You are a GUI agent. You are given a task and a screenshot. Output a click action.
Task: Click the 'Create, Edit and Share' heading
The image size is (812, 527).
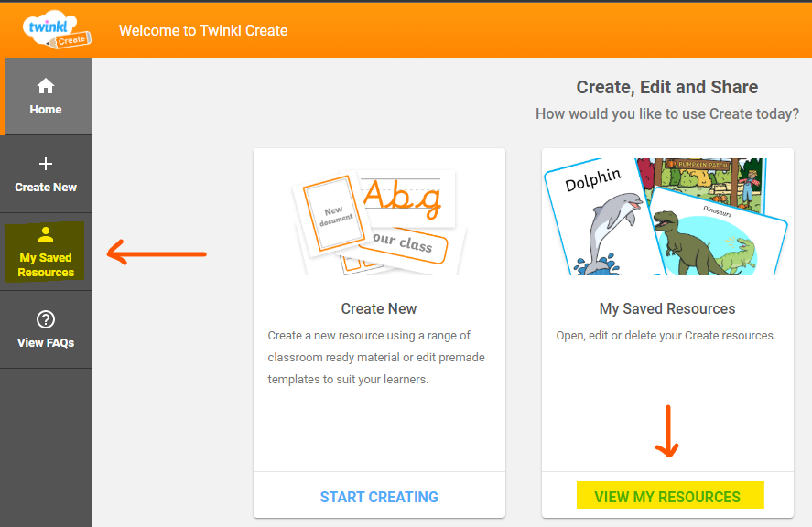click(667, 87)
